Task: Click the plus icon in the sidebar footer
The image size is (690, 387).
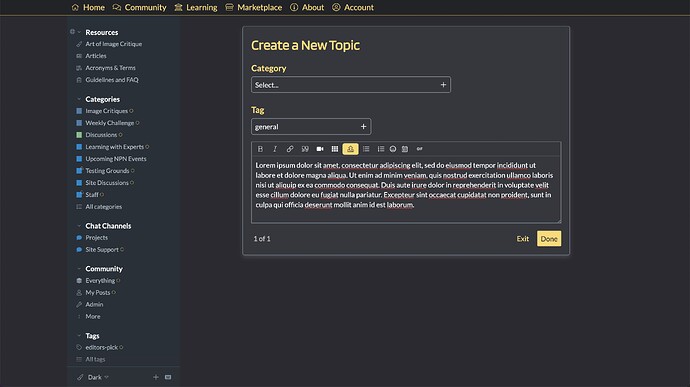Action: pyautogui.click(x=156, y=377)
